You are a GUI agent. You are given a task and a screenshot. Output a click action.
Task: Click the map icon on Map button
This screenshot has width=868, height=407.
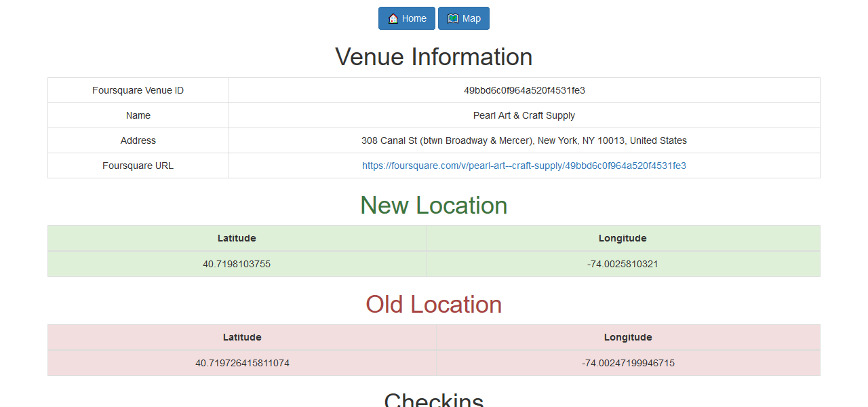pyautogui.click(x=453, y=19)
